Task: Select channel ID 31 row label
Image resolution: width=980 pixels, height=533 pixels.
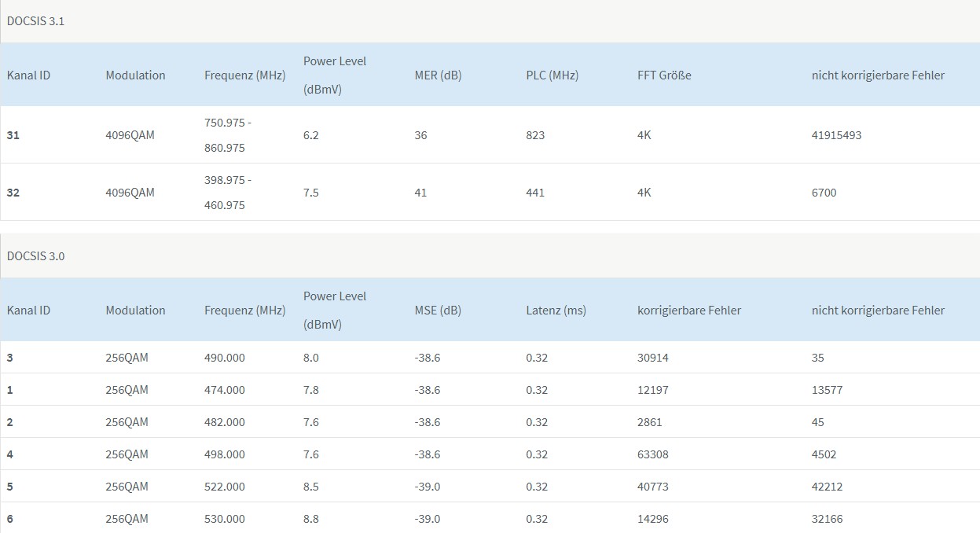Action: [x=13, y=135]
